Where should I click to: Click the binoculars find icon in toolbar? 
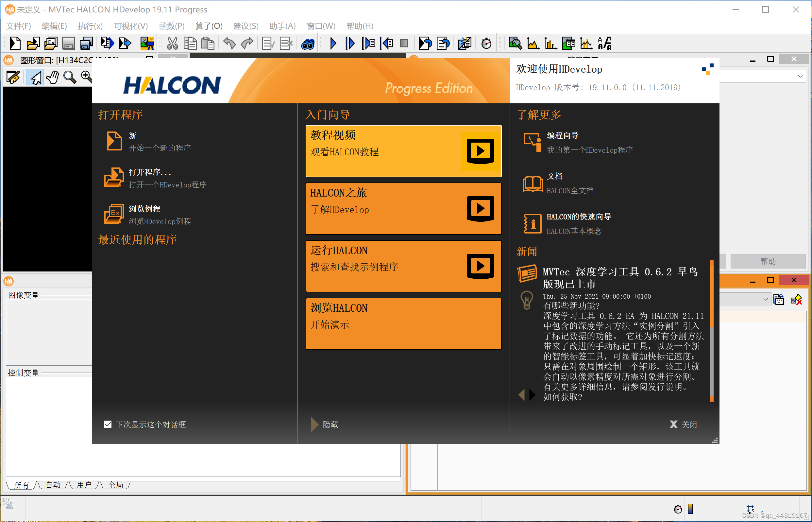pos(308,44)
